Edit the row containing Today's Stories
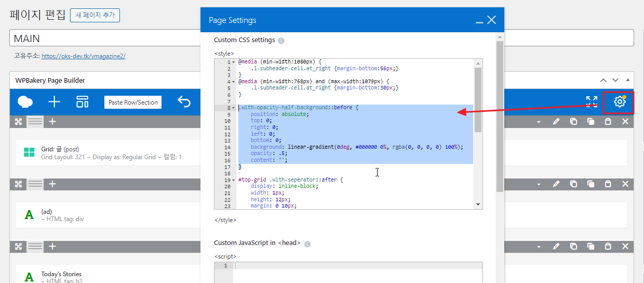 click(x=556, y=247)
